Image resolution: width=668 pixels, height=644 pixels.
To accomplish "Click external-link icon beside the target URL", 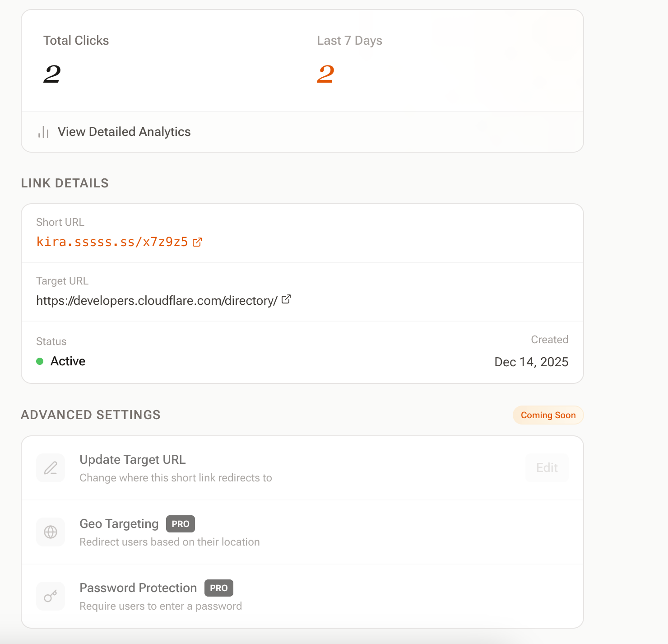I will (286, 299).
